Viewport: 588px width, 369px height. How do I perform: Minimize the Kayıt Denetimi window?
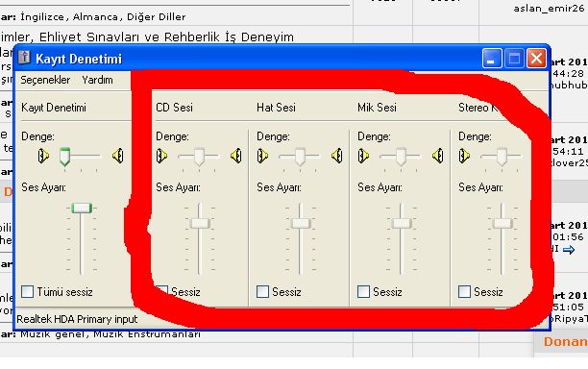(x=492, y=59)
